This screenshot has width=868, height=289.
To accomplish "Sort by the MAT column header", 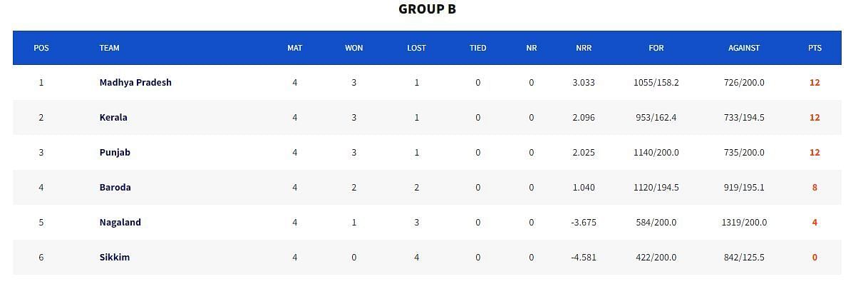I will pos(294,48).
